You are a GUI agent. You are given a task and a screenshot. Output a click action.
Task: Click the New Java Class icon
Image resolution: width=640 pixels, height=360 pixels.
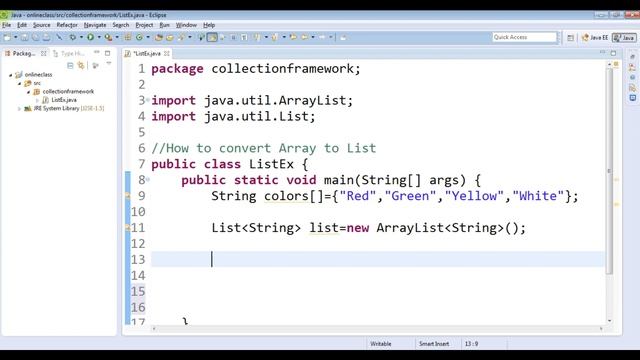pos(139,37)
